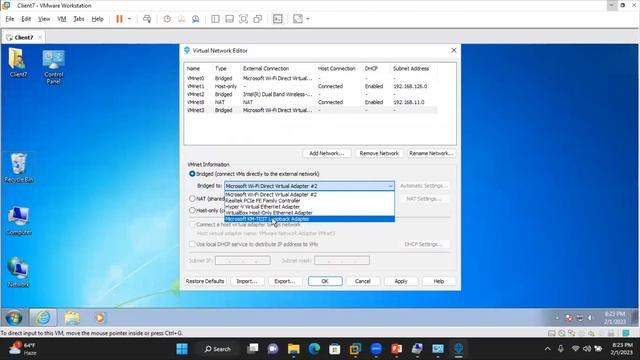Click the Export button

[285, 281]
